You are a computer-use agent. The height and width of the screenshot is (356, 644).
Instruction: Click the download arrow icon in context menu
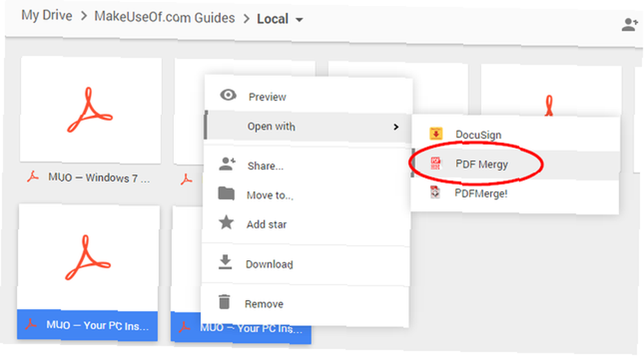click(225, 262)
